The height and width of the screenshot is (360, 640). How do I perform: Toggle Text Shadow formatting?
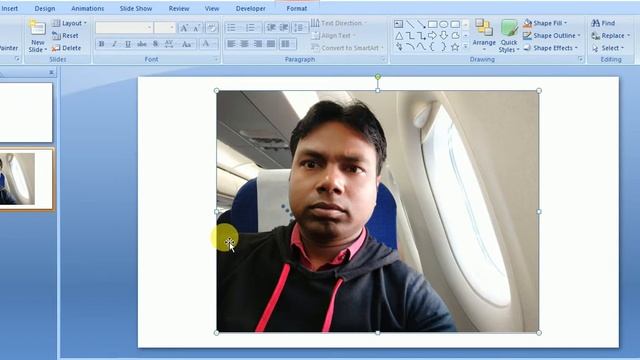[x=156, y=44]
